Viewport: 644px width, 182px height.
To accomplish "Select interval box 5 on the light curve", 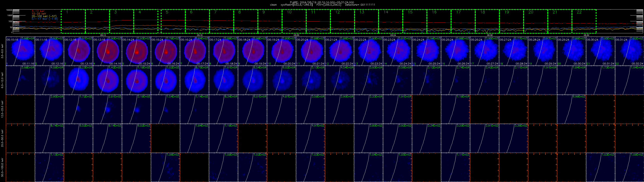I will tap(173, 21).
